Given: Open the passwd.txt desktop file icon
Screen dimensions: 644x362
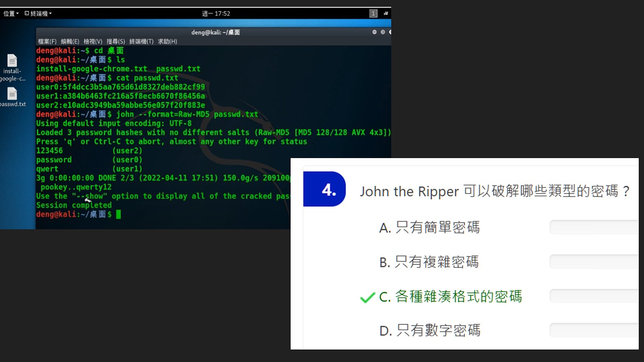Looking at the screenshot, I should 12,94.
